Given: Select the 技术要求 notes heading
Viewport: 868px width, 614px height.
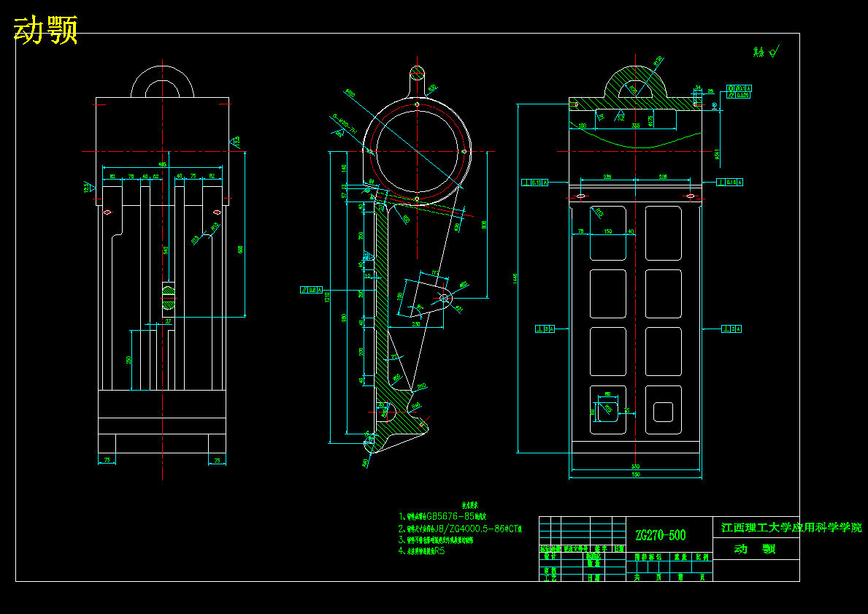Looking at the screenshot, I should 470,505.
